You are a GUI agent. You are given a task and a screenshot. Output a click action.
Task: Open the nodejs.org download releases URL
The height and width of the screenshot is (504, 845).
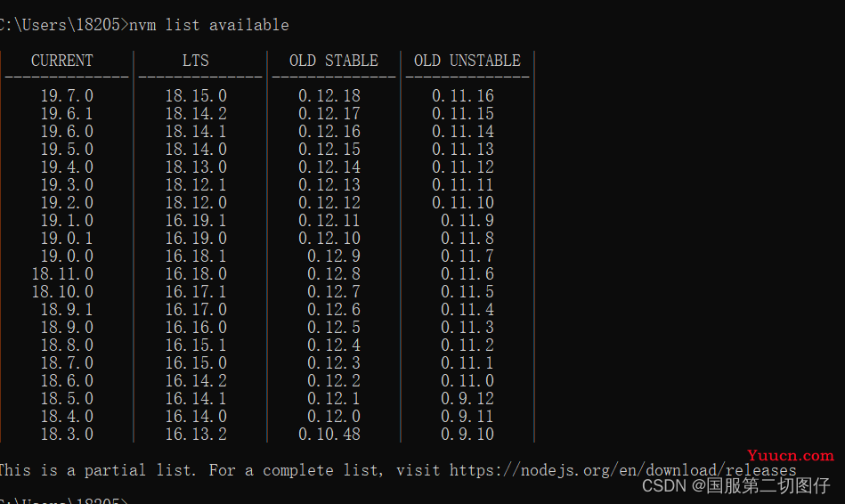pos(623,470)
